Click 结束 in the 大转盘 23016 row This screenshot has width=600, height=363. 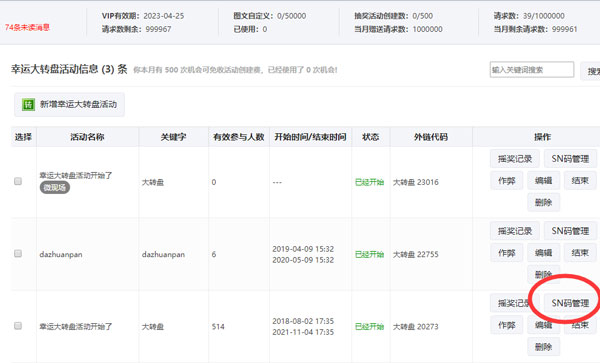[x=580, y=181]
